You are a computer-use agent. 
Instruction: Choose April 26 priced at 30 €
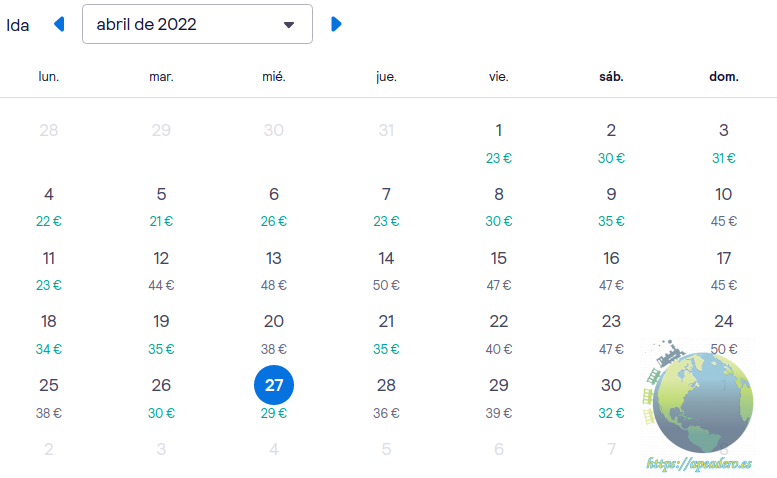click(x=161, y=397)
